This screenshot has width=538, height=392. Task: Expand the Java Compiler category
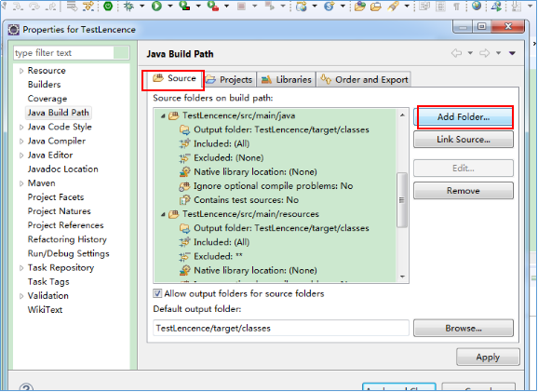(x=21, y=142)
